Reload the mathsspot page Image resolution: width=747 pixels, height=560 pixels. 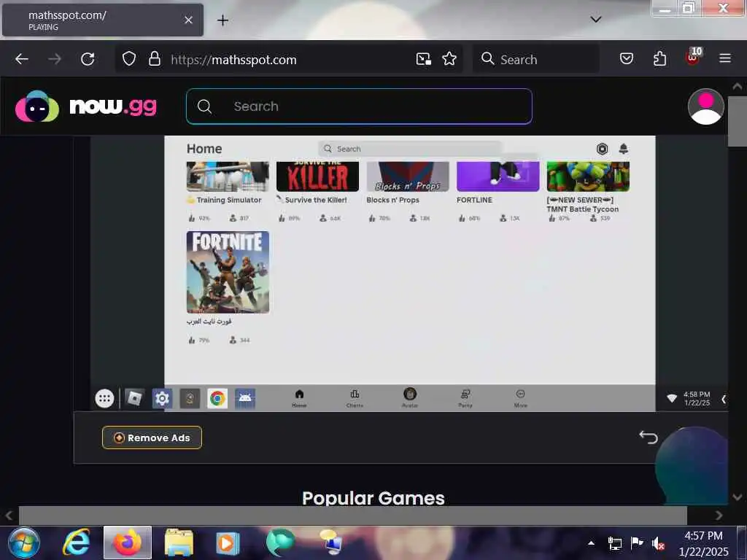coord(88,59)
